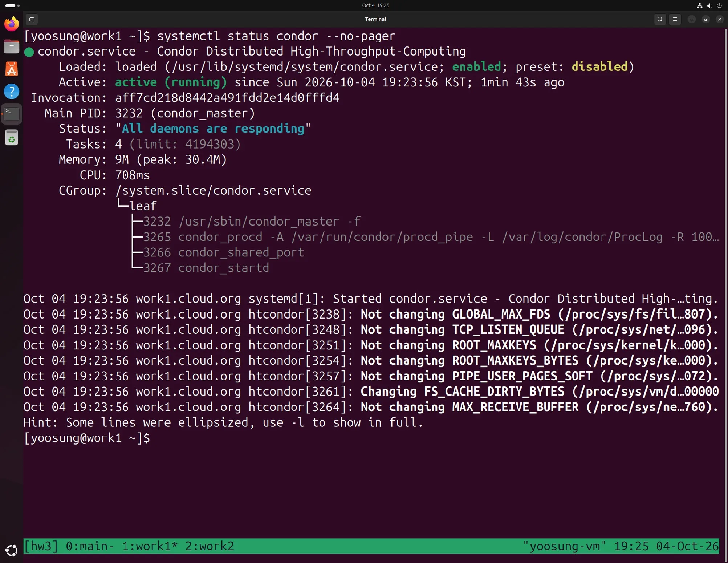Click the green condor.service status dot
This screenshot has height=563, width=728.
[29, 52]
